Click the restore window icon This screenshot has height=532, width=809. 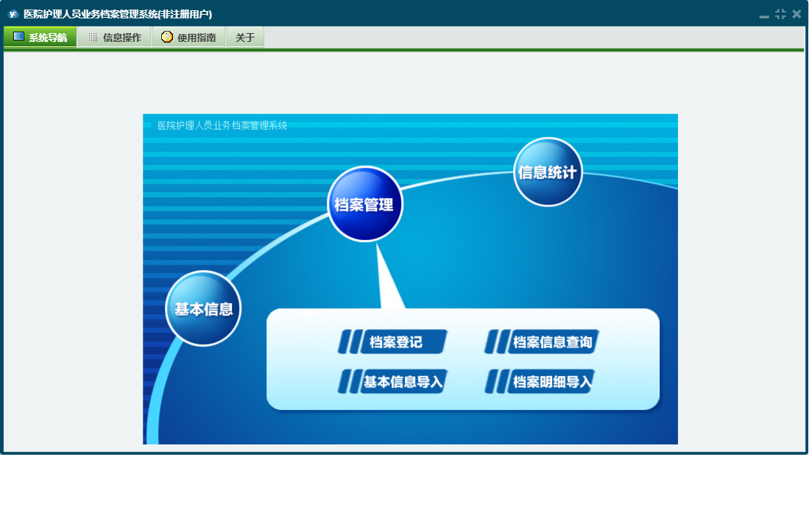pyautogui.click(x=780, y=14)
